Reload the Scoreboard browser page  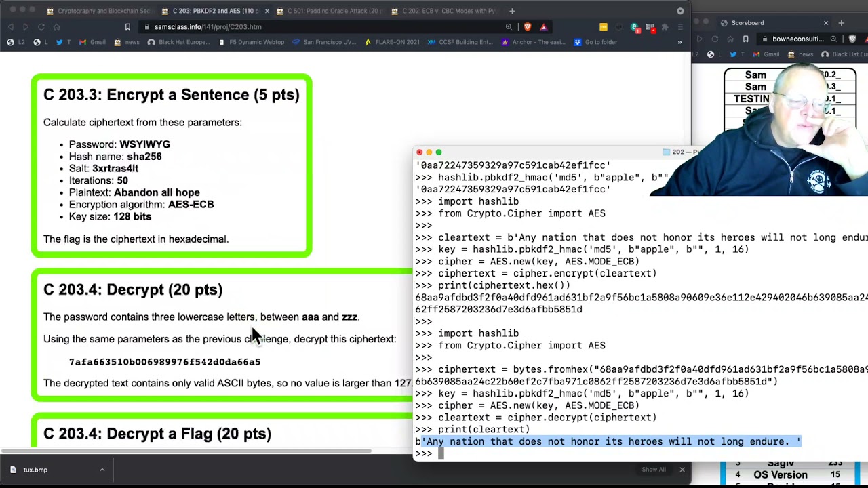715,39
